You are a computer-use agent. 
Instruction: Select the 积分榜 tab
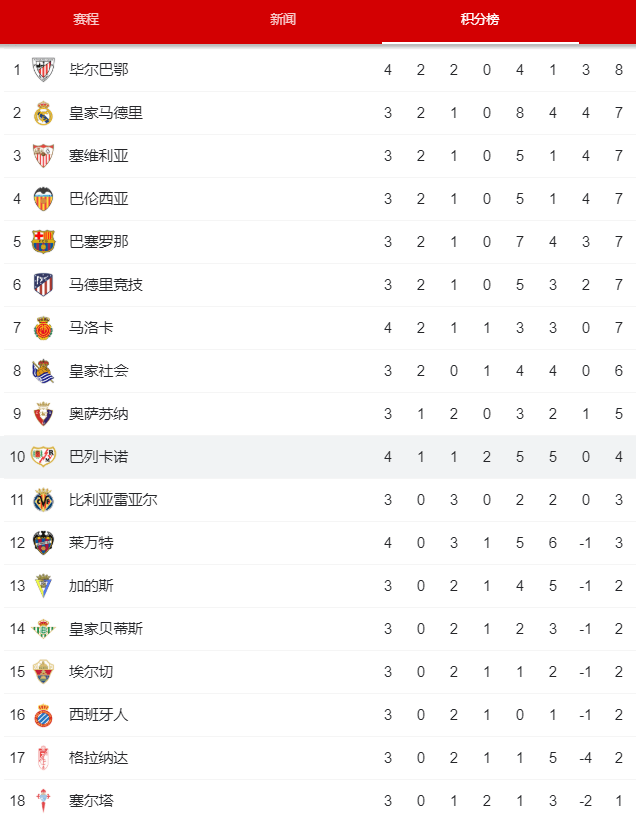coord(480,19)
